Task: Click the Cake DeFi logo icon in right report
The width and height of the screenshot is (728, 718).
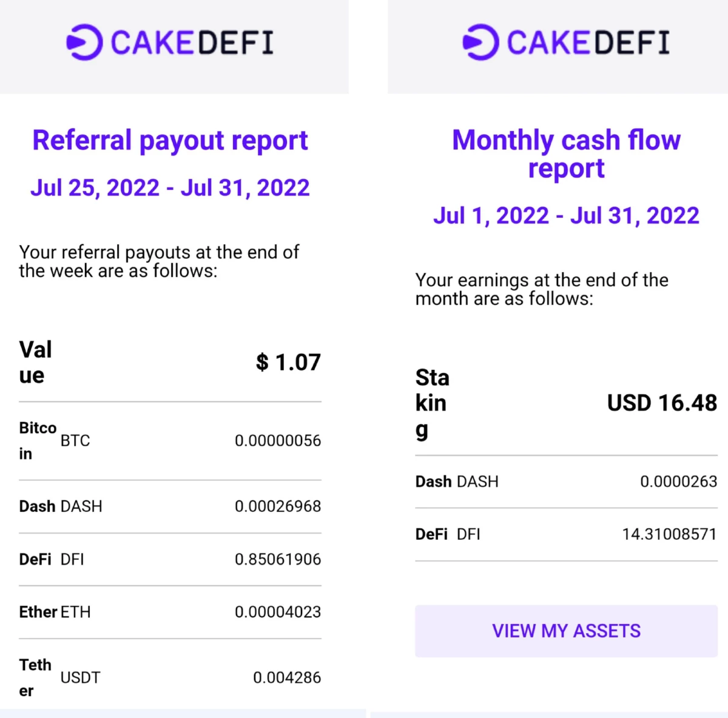Action: click(x=480, y=42)
